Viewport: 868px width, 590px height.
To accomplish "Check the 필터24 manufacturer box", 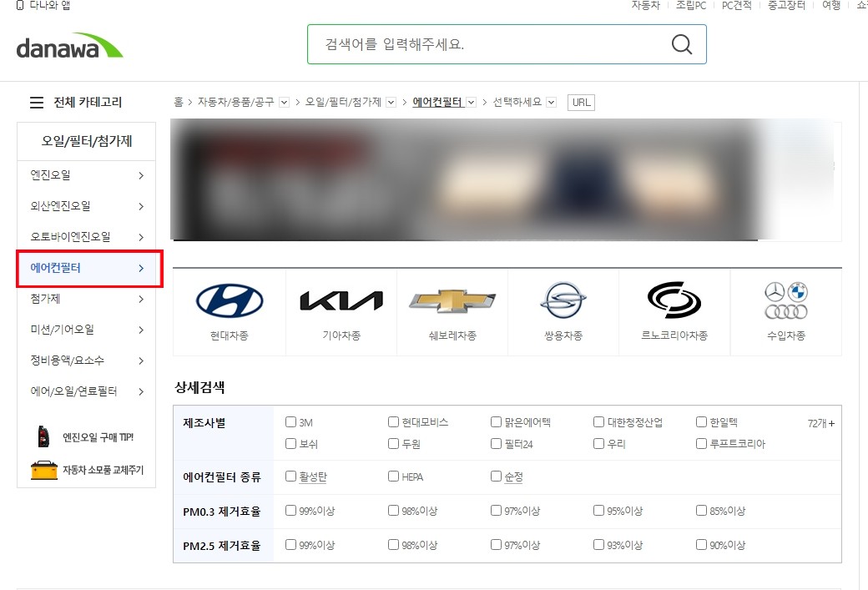I will (496, 443).
